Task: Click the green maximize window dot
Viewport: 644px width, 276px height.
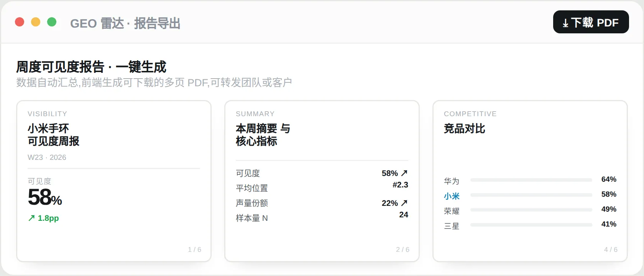Action: [52, 22]
